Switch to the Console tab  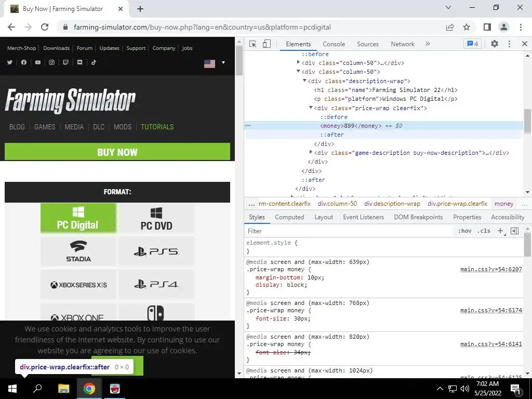click(334, 44)
